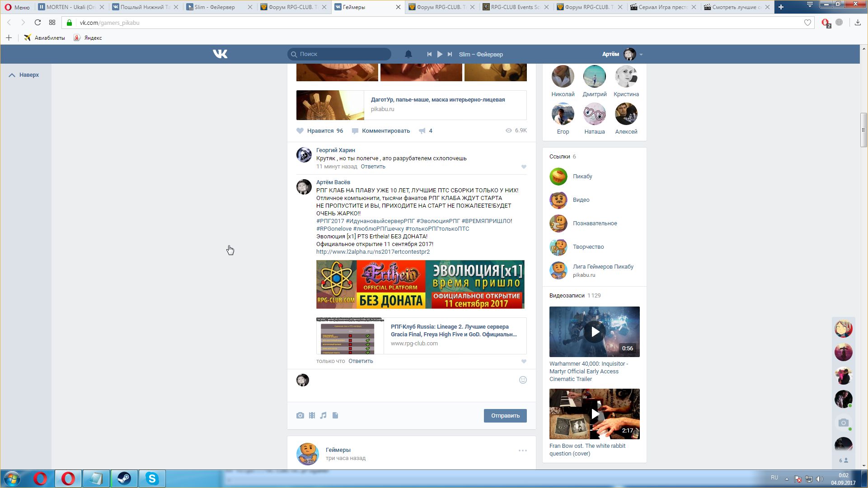
Task: Attach a photo with camera icon
Action: 300,415
